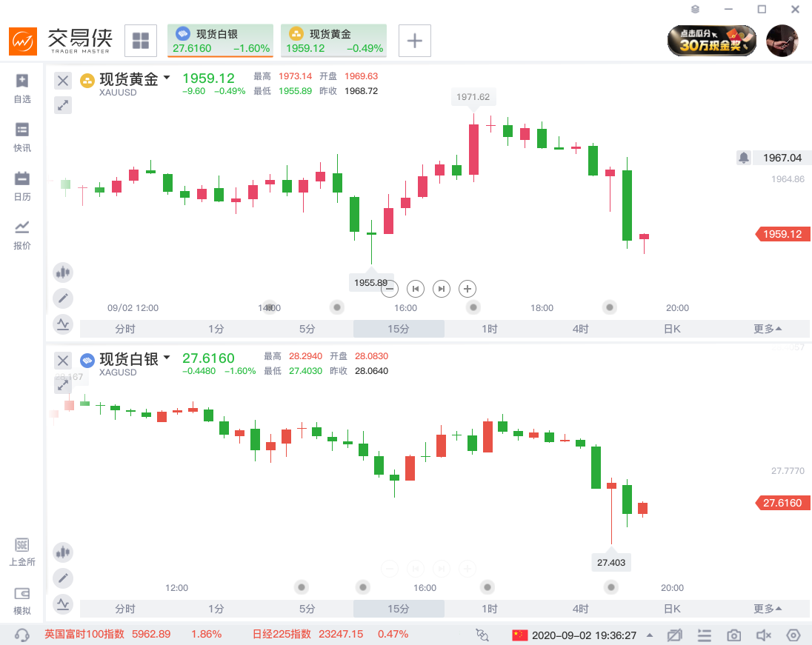Viewport: 812px width, 645px height.
Task: Open the 快讯 news panel
Action: pyautogui.click(x=22, y=136)
